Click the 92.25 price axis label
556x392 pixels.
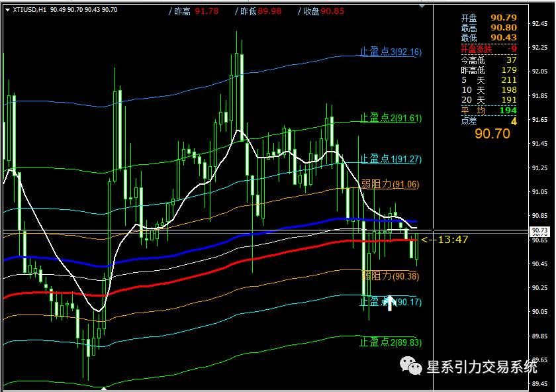point(539,48)
